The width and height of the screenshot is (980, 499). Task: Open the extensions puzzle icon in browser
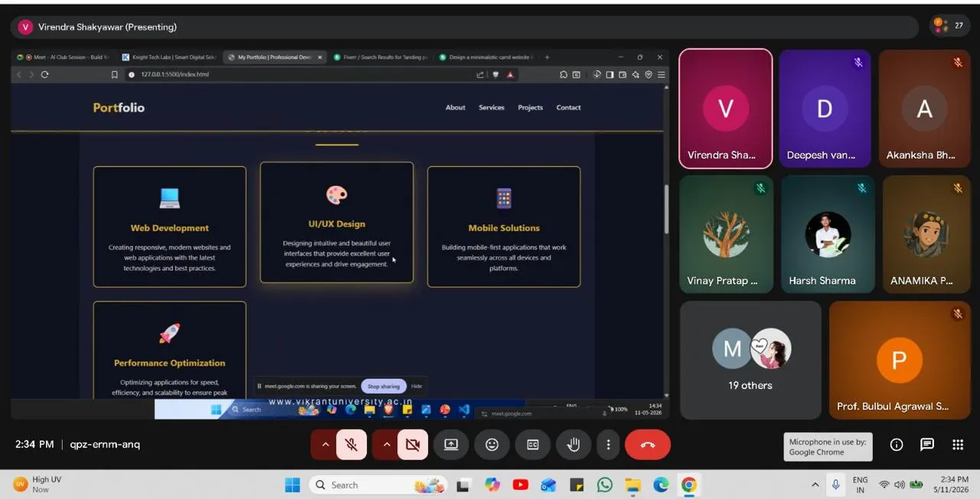tap(563, 74)
